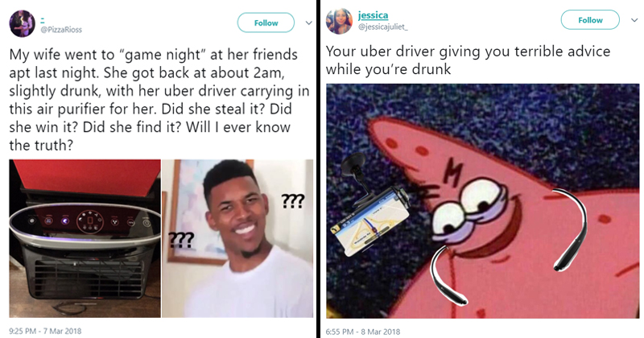
Task: Click the game night tweet text
Action: point(159,99)
